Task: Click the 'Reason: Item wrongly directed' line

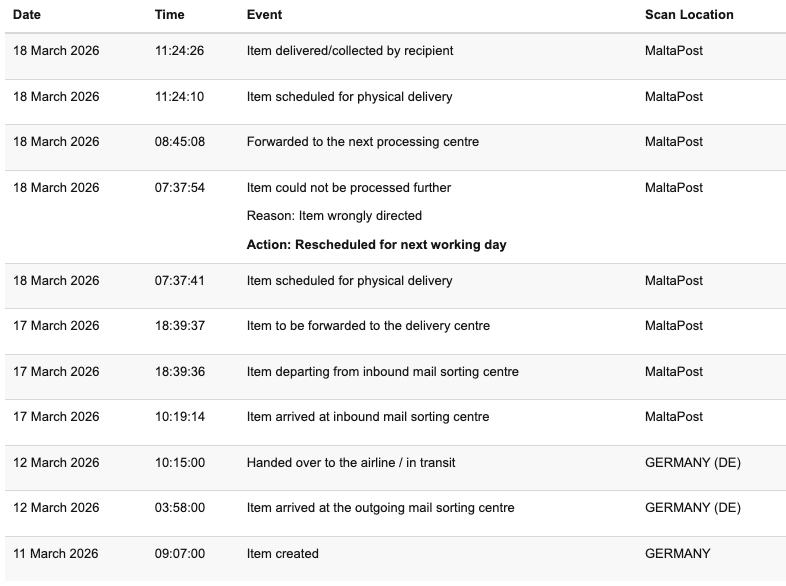Action: (x=334, y=216)
